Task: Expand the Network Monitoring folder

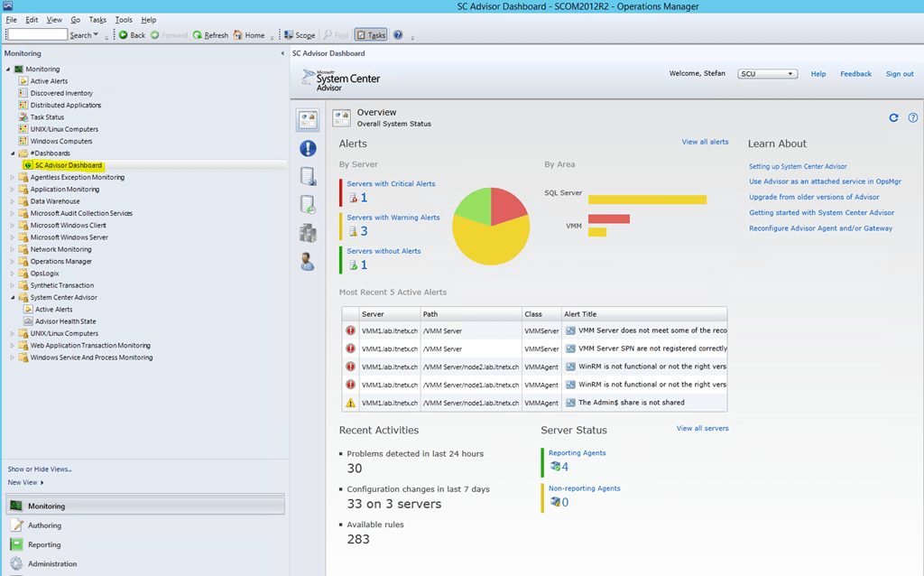Action: pos(13,249)
